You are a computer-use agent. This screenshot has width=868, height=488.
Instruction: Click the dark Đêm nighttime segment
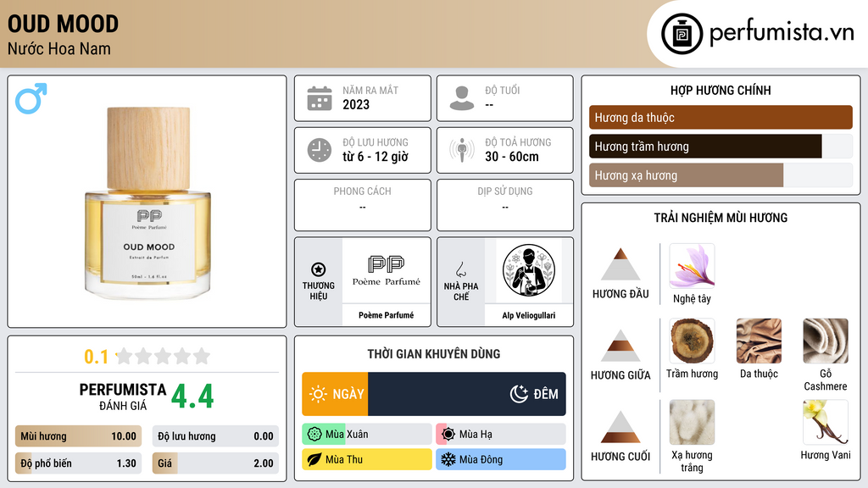(467, 394)
